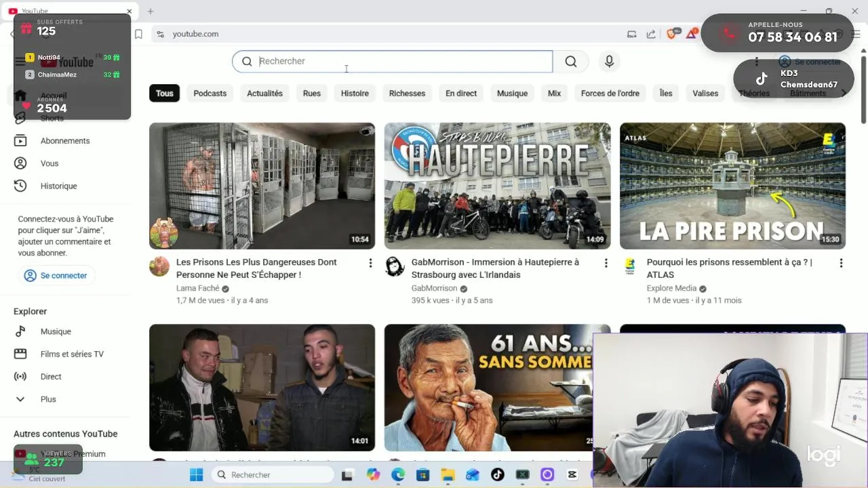The width and height of the screenshot is (868, 488).
Task: Select the Histoire filter chip
Action: 355,94
